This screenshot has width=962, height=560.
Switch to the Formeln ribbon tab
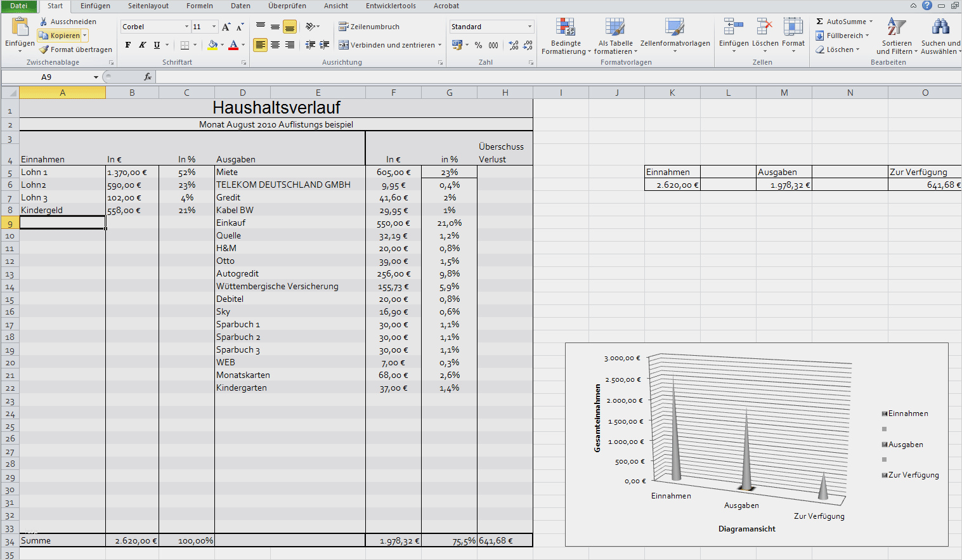[x=199, y=6]
